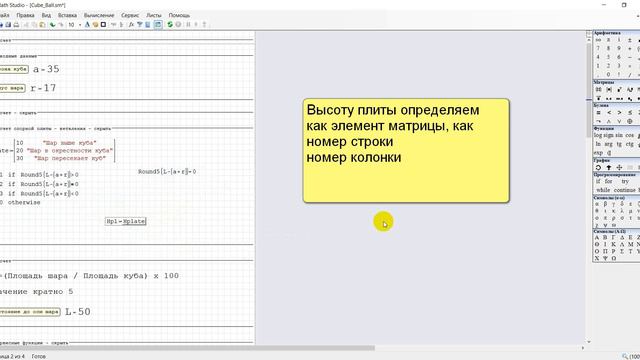The width and height of the screenshot is (640, 360).
Task: Open the Вид menu
Action: tap(46, 15)
